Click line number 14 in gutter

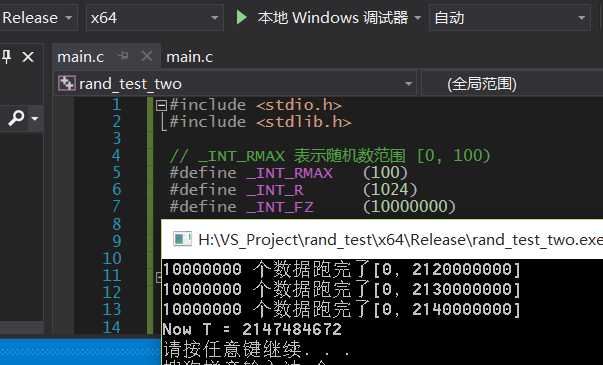(x=112, y=327)
